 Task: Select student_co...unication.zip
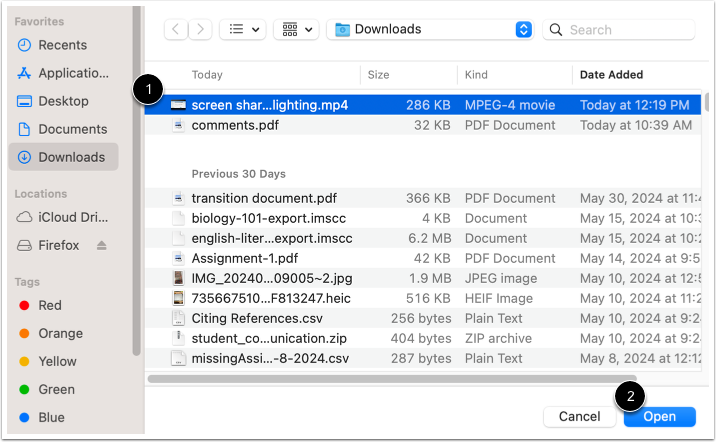423,339
